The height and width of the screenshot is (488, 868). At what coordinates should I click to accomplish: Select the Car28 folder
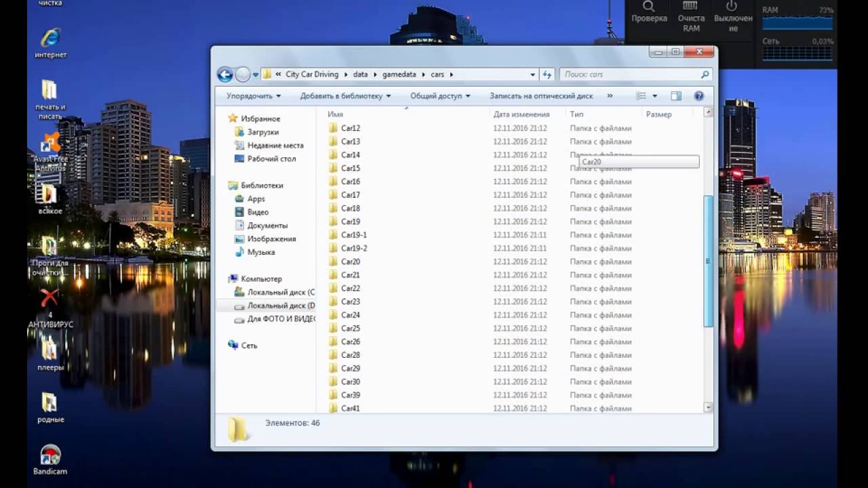[351, 355]
